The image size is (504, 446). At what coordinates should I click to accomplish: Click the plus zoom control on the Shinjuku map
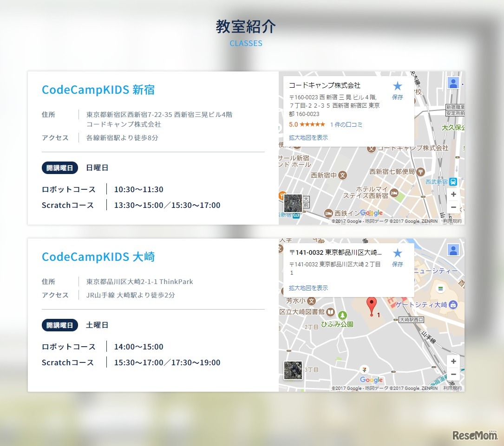tap(453, 194)
